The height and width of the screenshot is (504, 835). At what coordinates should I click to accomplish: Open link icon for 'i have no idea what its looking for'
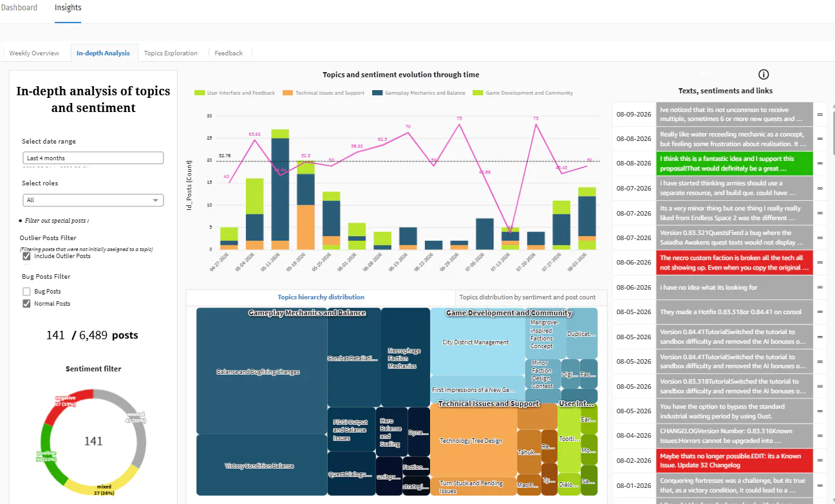click(x=820, y=287)
